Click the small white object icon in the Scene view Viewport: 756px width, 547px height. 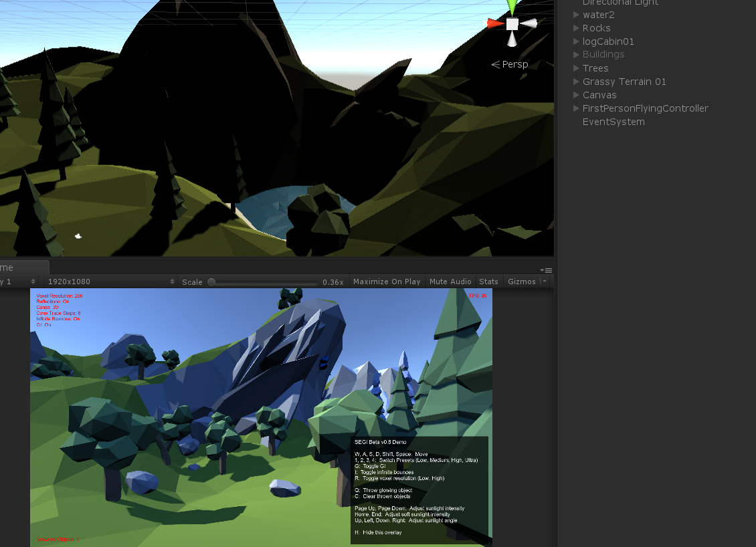[x=78, y=235]
